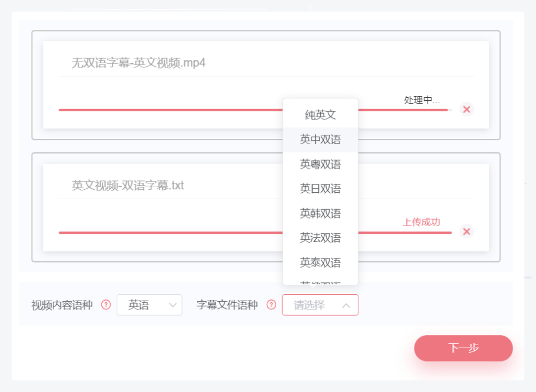Click help icon beside 视频内容语种
The width and height of the screenshot is (536, 392).
[106, 305]
